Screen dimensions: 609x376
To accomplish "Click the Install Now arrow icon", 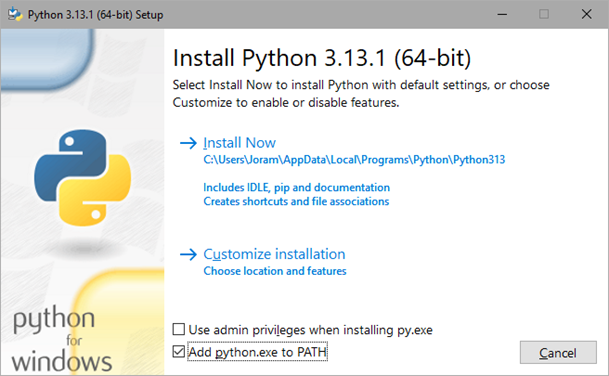I will point(188,143).
